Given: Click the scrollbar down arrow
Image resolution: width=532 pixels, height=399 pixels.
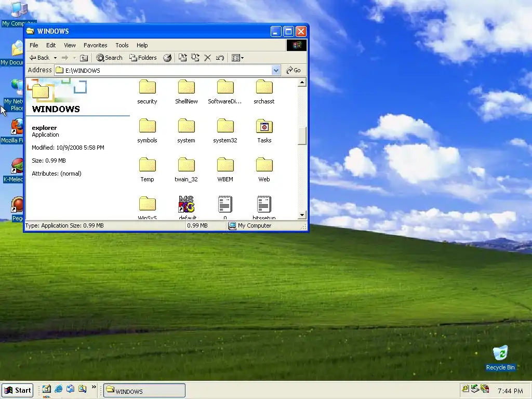Looking at the screenshot, I should (x=302, y=215).
